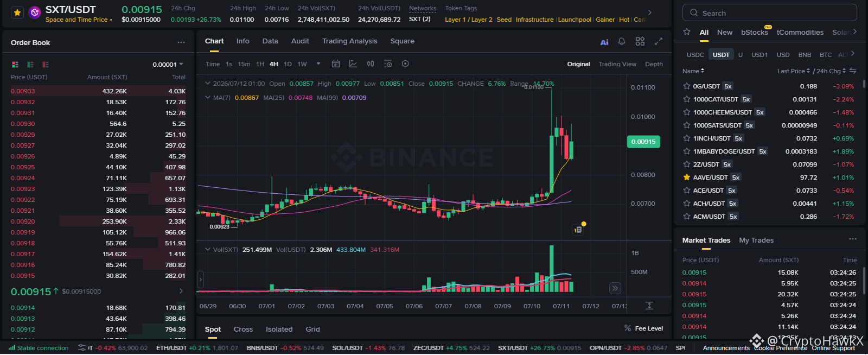Switch to Depth chart view
868x355 pixels.
[654, 64]
